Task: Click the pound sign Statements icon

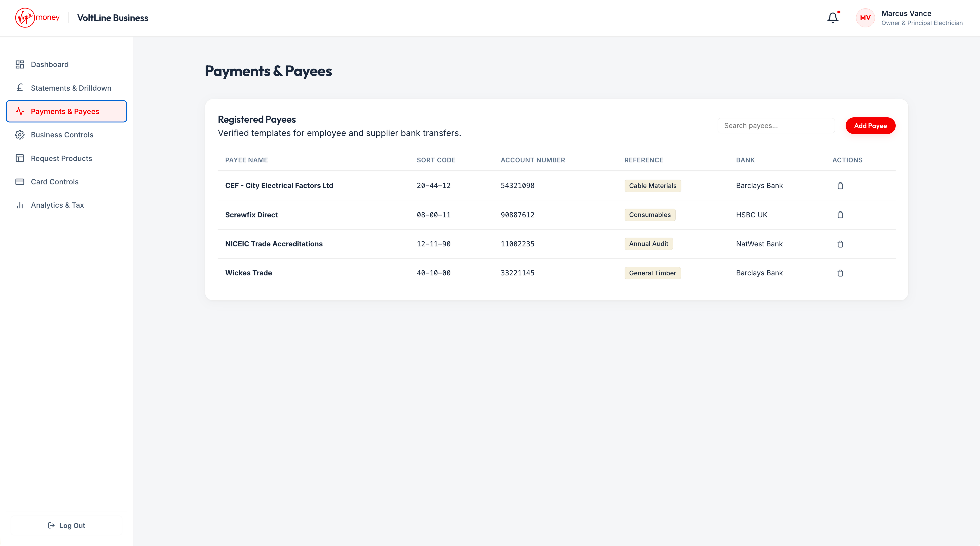Action: [x=20, y=88]
